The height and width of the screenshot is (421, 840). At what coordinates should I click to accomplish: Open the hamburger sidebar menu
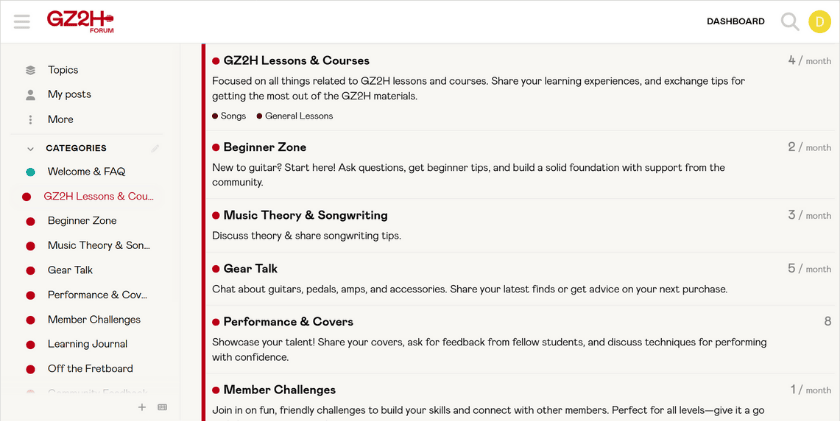(22, 21)
